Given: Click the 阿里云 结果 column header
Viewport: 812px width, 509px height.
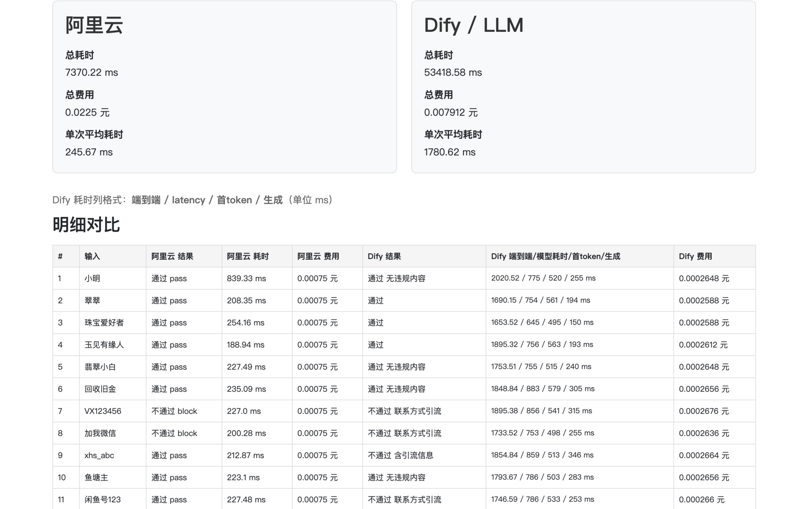Looking at the screenshot, I should click(x=172, y=256).
